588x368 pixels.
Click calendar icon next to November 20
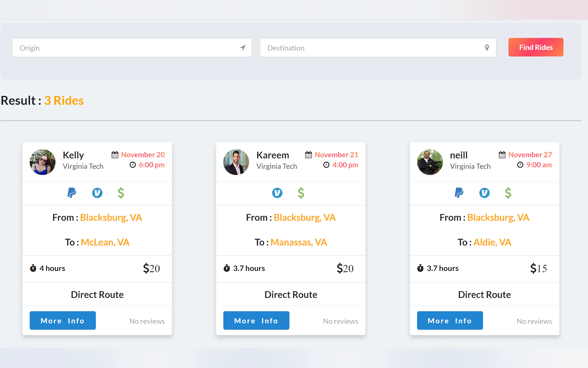[x=115, y=155]
